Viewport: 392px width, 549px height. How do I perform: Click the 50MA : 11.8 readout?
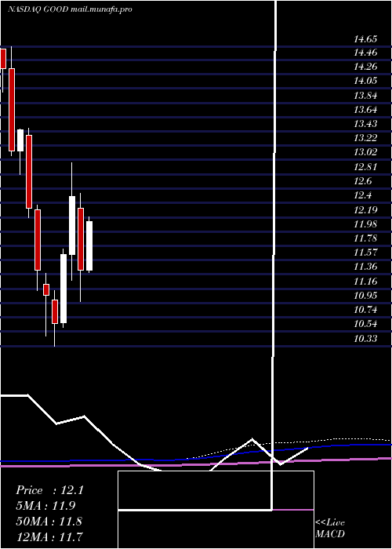point(49,522)
